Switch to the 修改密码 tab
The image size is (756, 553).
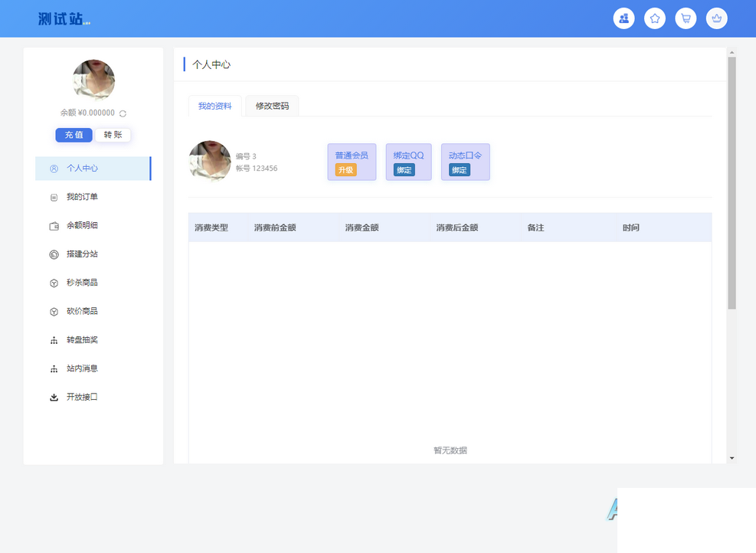272,106
